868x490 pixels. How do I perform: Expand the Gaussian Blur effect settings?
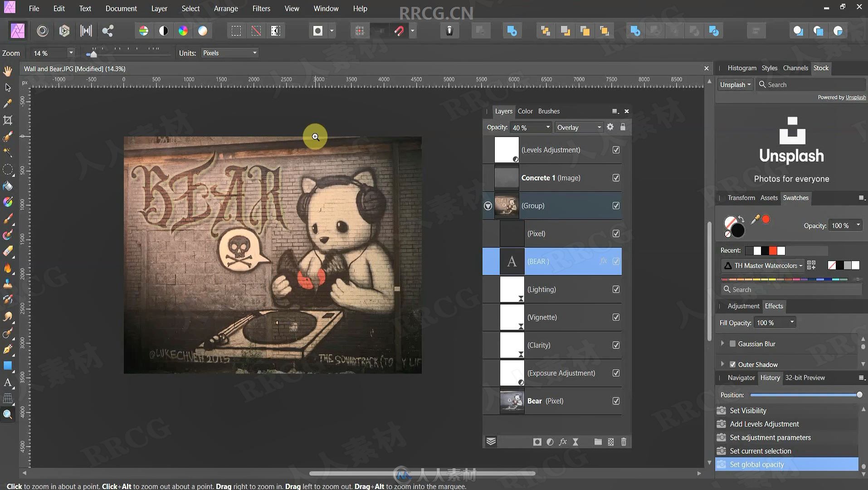pyautogui.click(x=722, y=344)
